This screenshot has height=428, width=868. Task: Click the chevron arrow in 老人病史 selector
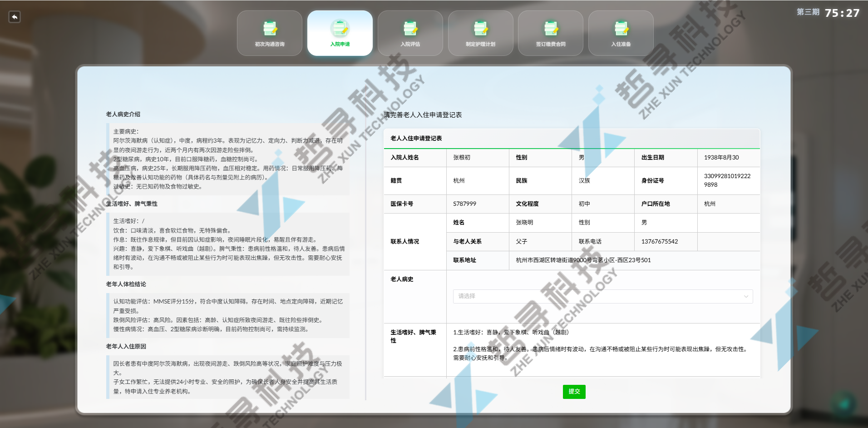pos(746,296)
